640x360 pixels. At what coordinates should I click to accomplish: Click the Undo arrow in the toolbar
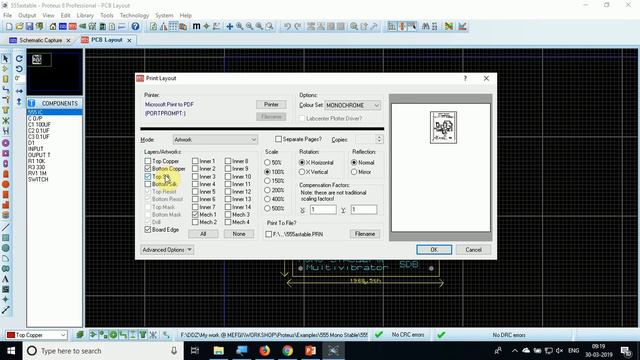pos(287,27)
